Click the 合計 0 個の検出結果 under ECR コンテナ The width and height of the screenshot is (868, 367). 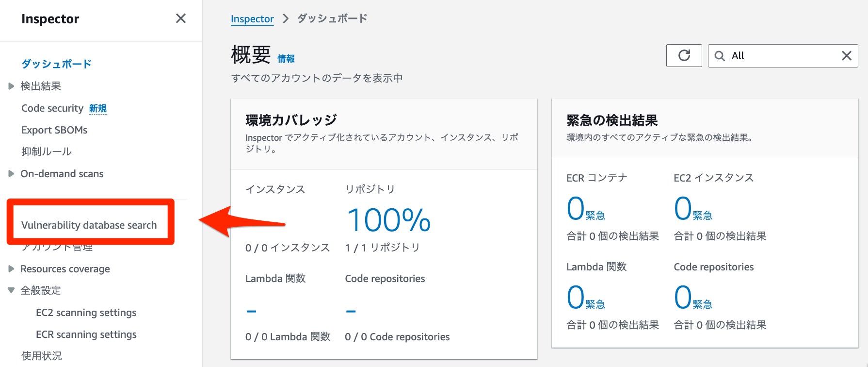612,236
